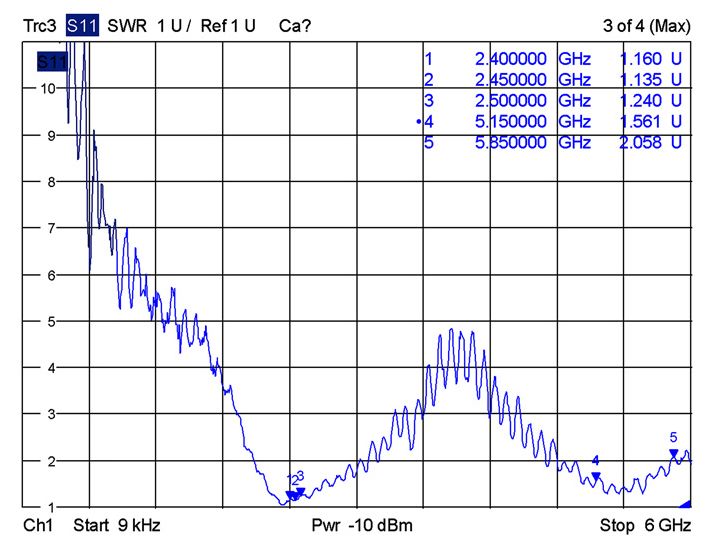Click the marker 5 triangle on the trace
The image size is (712, 540).
pos(674,454)
